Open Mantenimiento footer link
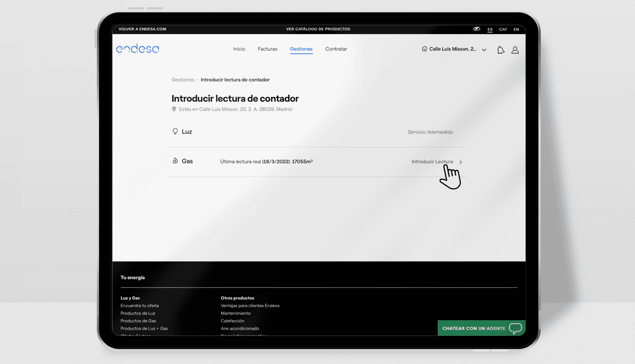Screen dimensions: 635x364 [x=236, y=313]
